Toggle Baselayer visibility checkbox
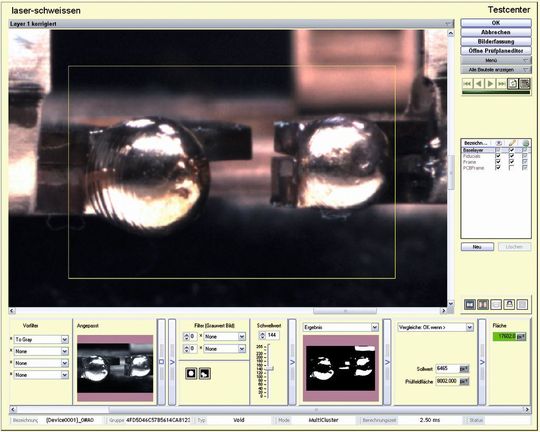Viewport: 540px width, 432px height. [x=498, y=150]
